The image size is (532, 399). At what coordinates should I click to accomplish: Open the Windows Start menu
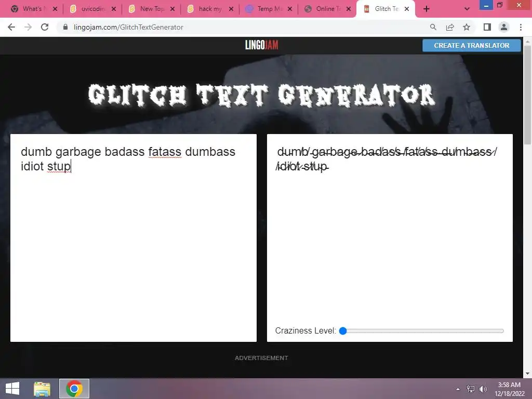coord(12,389)
